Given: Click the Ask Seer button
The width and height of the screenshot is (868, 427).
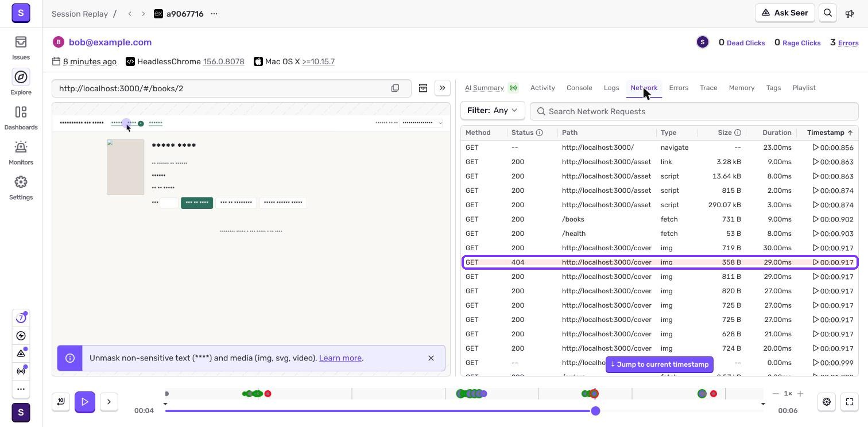Looking at the screenshot, I should [x=785, y=13].
